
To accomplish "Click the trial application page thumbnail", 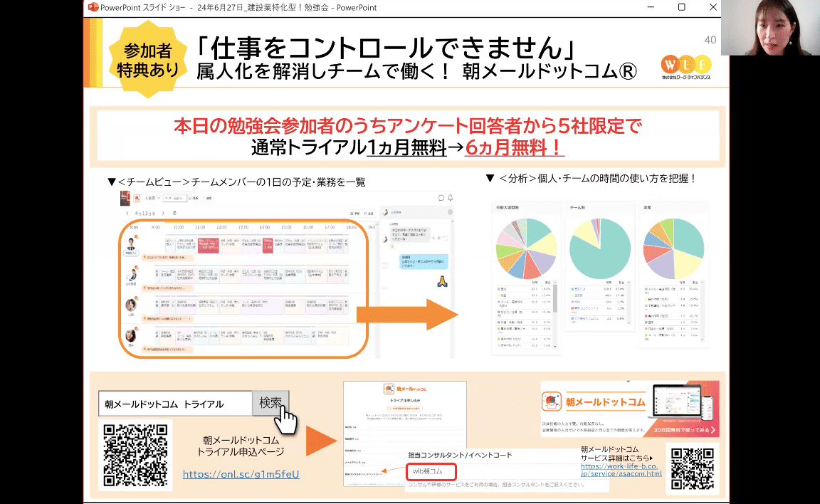I will (x=405, y=434).
